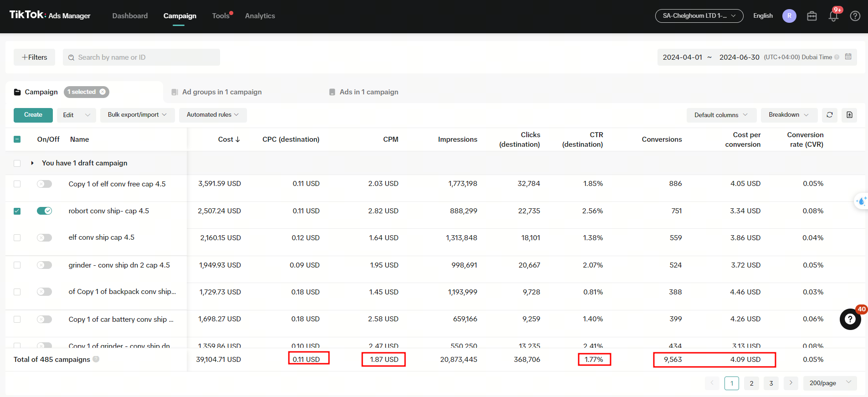Enable Copy 1 of elf conv free switch
Viewport: 868px width, 397px height.
(x=44, y=184)
